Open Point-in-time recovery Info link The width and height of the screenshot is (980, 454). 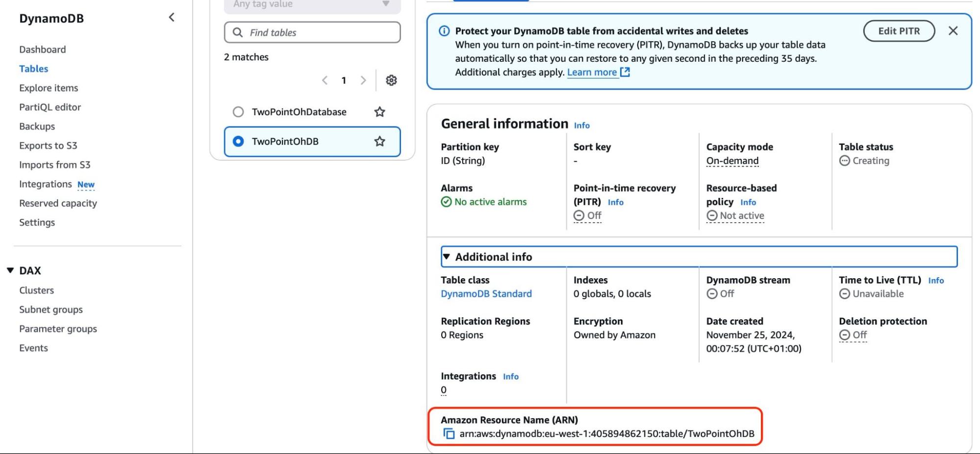616,202
